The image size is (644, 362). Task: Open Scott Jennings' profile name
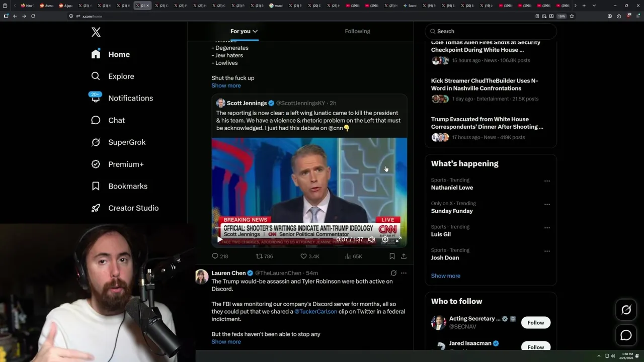click(247, 103)
